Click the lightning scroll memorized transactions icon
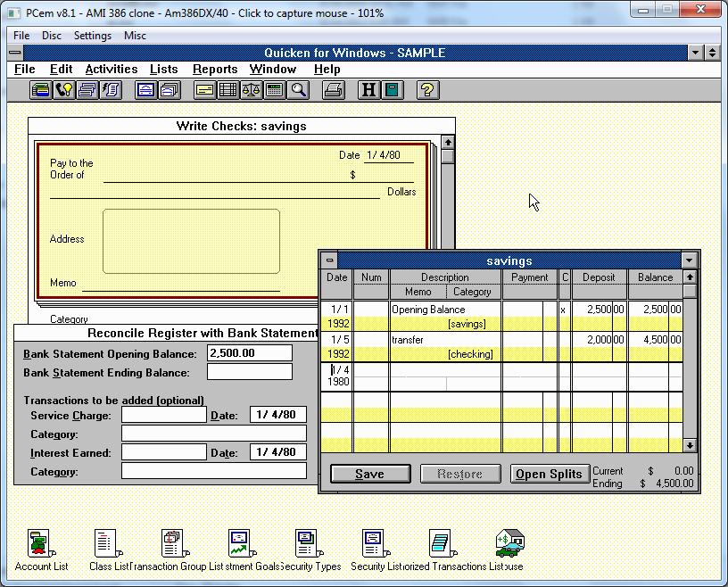728x587 pixels. [111, 90]
